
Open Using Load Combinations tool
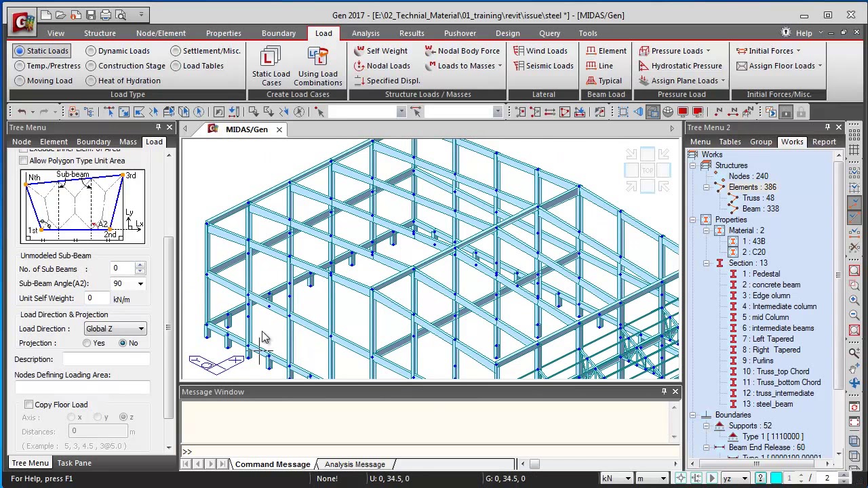click(317, 66)
